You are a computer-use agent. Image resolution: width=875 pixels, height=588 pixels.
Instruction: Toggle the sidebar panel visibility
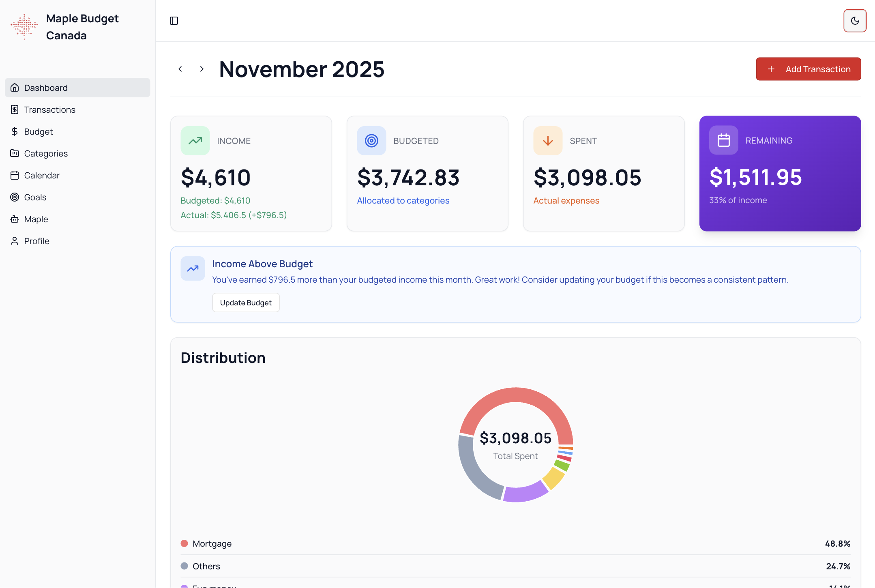(174, 21)
